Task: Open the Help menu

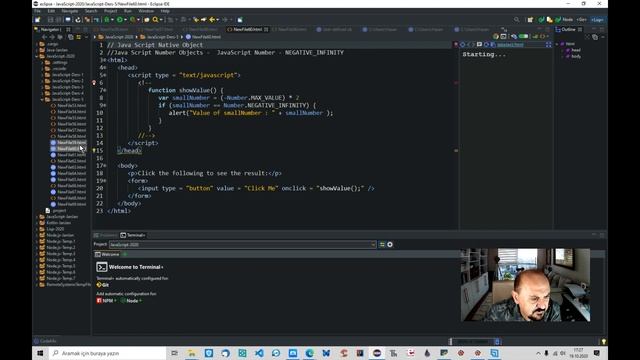Action: click(x=165, y=11)
